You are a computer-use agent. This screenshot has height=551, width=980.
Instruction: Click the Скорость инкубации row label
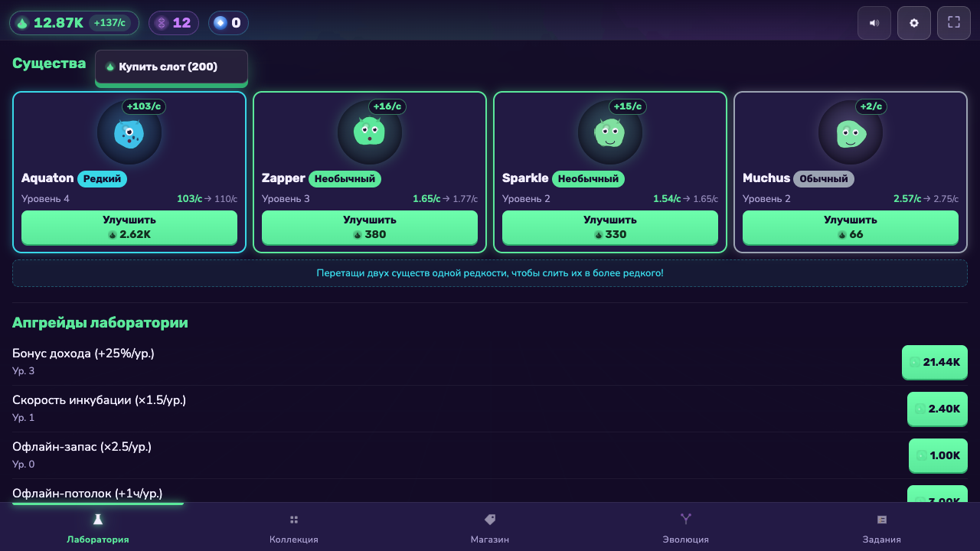[x=99, y=400]
